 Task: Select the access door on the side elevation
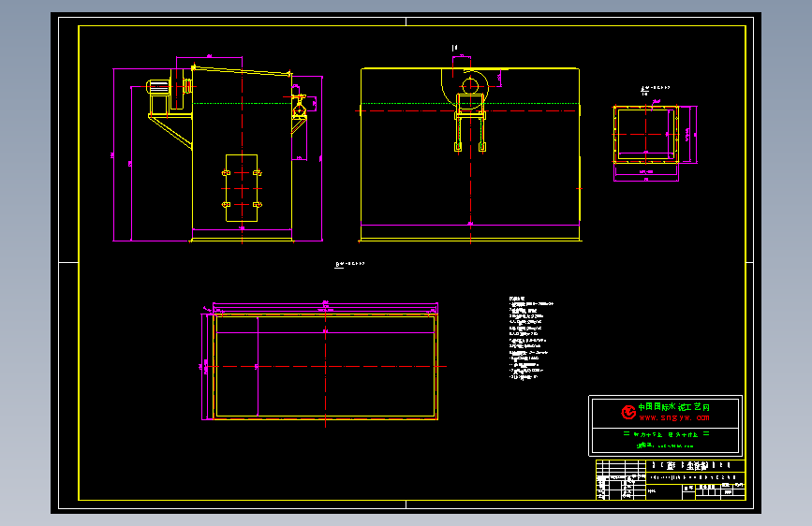(x=242, y=188)
